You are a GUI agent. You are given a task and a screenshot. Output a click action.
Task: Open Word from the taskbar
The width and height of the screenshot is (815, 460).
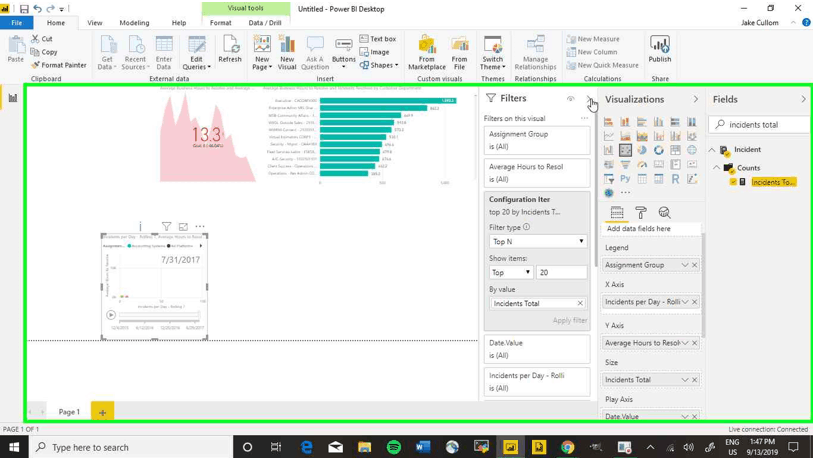tap(423, 447)
